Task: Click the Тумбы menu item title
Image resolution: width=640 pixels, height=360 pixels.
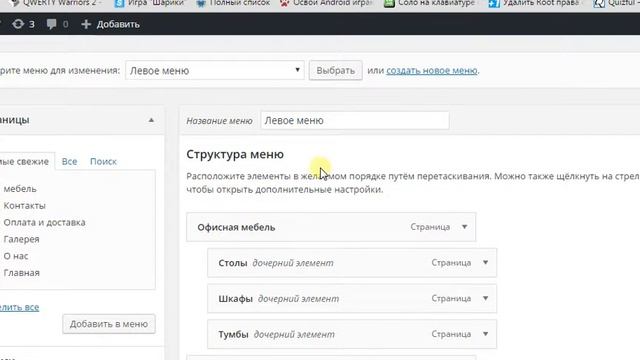Action: (x=233, y=334)
